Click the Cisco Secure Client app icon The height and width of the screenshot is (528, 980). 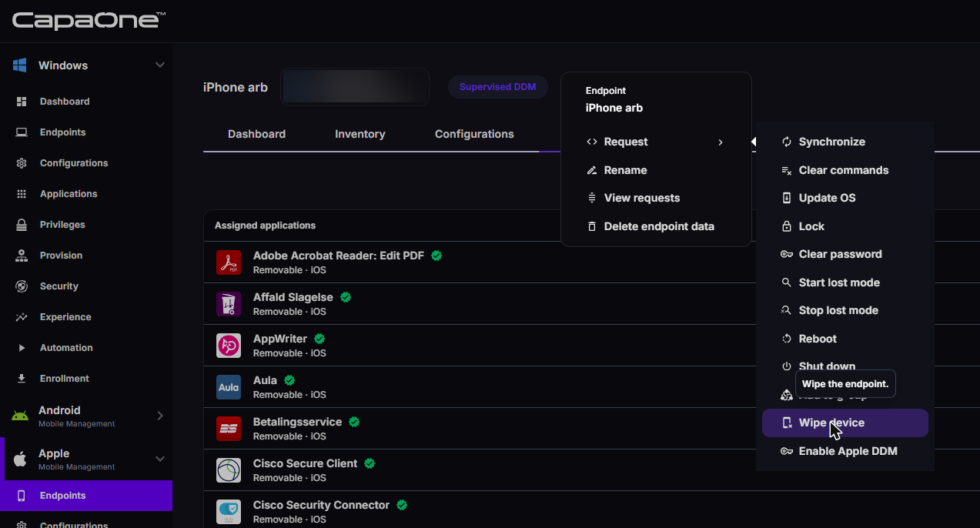[229, 470]
